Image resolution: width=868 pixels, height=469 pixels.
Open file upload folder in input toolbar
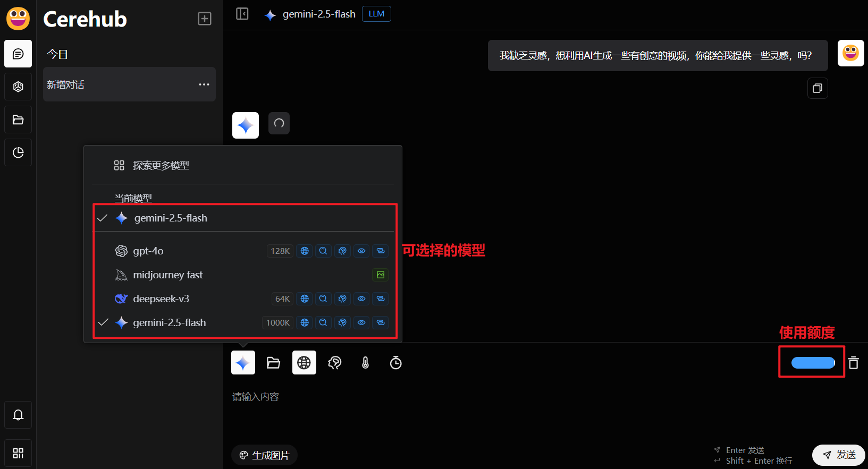click(273, 363)
